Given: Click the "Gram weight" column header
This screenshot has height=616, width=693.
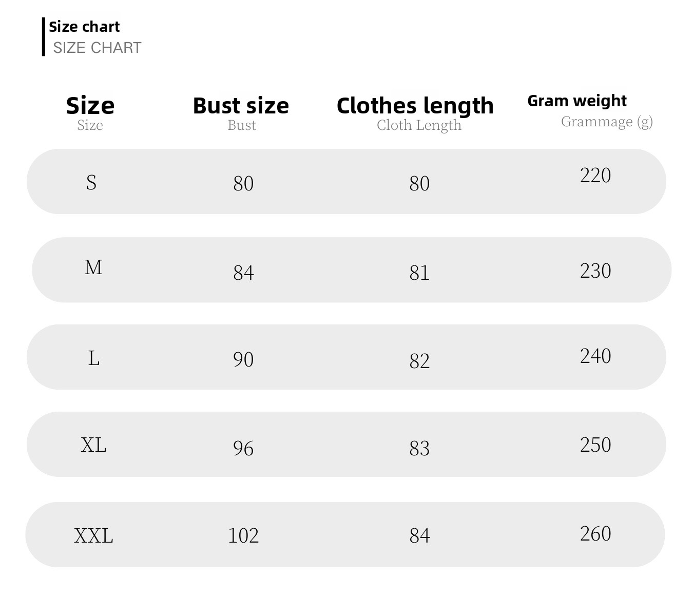Looking at the screenshot, I should 576,101.
